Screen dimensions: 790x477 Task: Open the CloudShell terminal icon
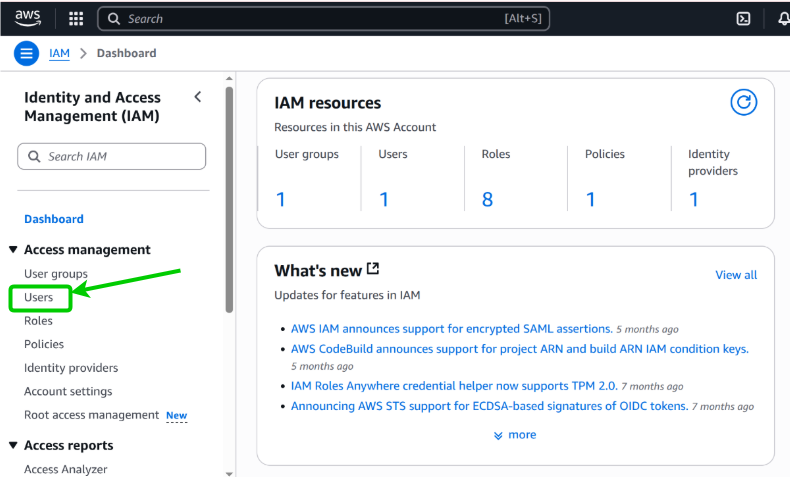point(743,19)
